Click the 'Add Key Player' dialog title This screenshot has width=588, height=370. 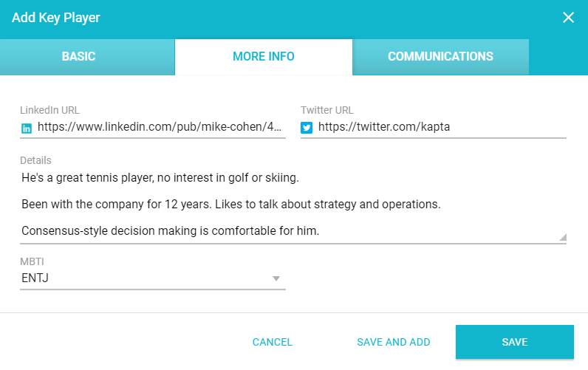coord(56,18)
